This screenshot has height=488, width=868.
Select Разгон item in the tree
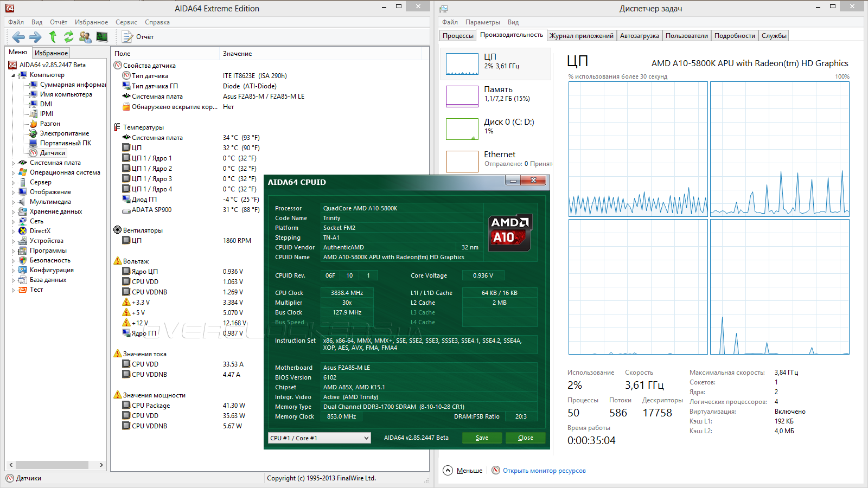[x=50, y=124]
